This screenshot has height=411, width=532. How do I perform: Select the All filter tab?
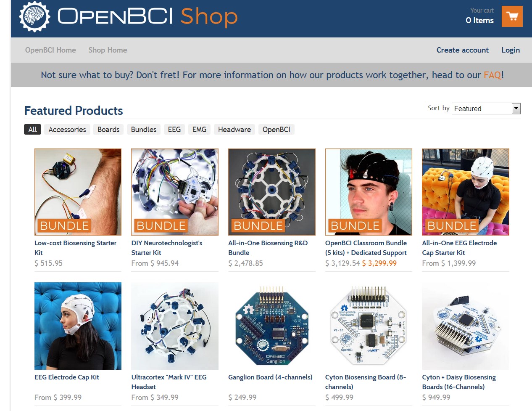pos(33,130)
